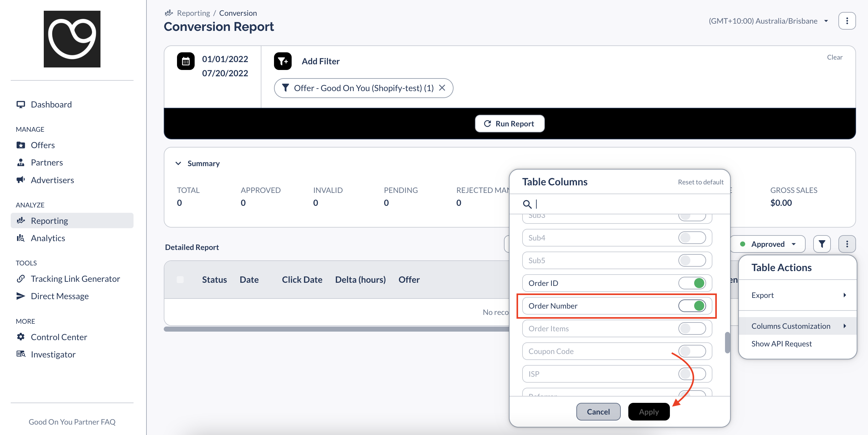This screenshot has height=435, width=868.
Task: Select all rows with header checkbox
Action: [x=180, y=280]
